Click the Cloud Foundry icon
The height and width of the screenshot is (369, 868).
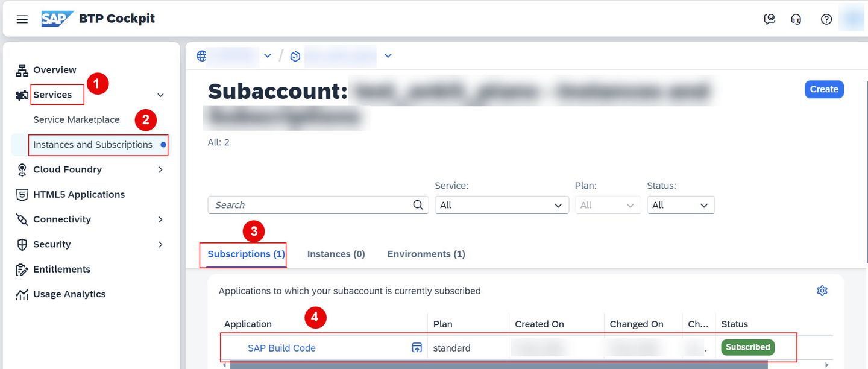(22, 169)
